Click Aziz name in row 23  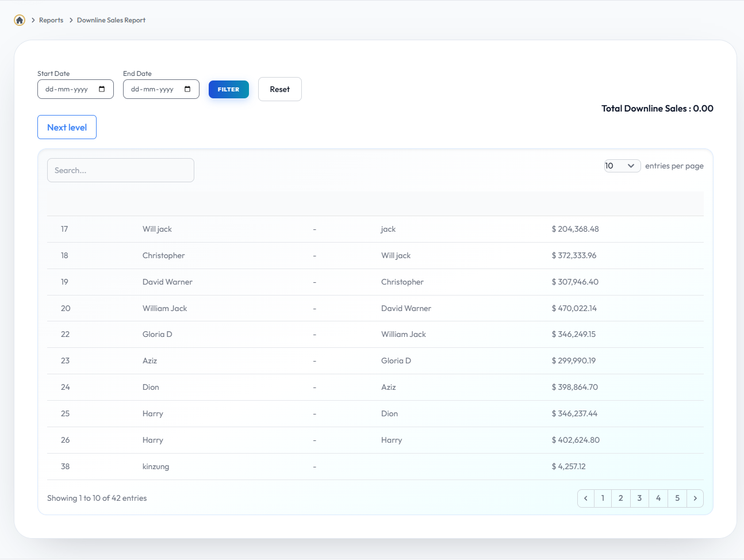pyautogui.click(x=149, y=360)
